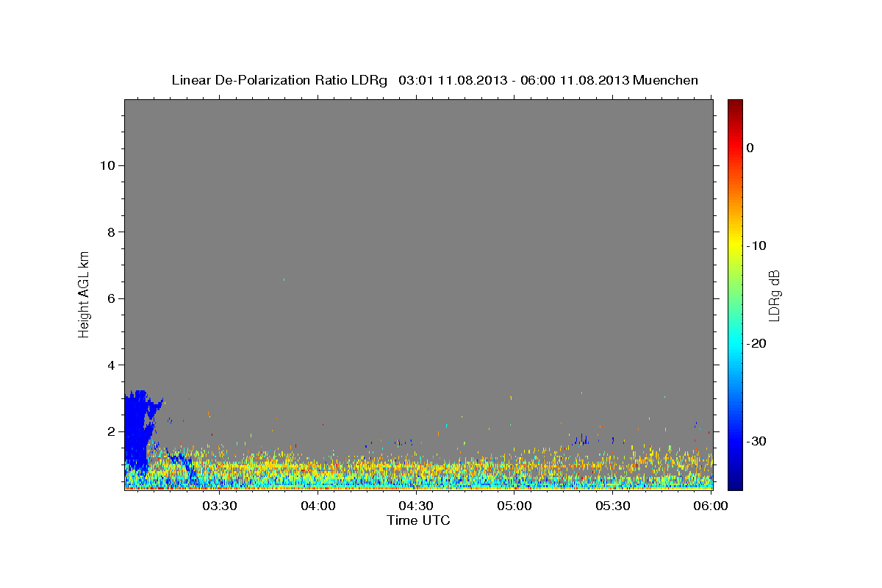Click the 03:30 time tick label
Viewport: 882px width, 588px height.
(x=220, y=506)
